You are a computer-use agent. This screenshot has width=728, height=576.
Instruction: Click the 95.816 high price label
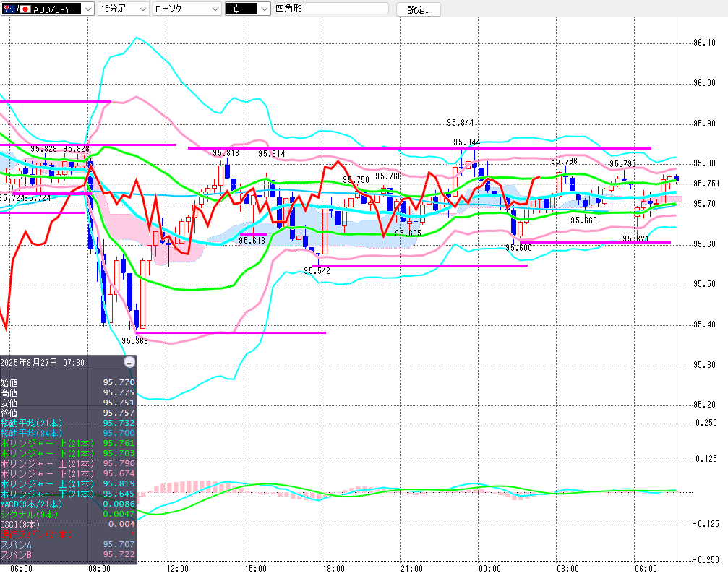(x=226, y=153)
